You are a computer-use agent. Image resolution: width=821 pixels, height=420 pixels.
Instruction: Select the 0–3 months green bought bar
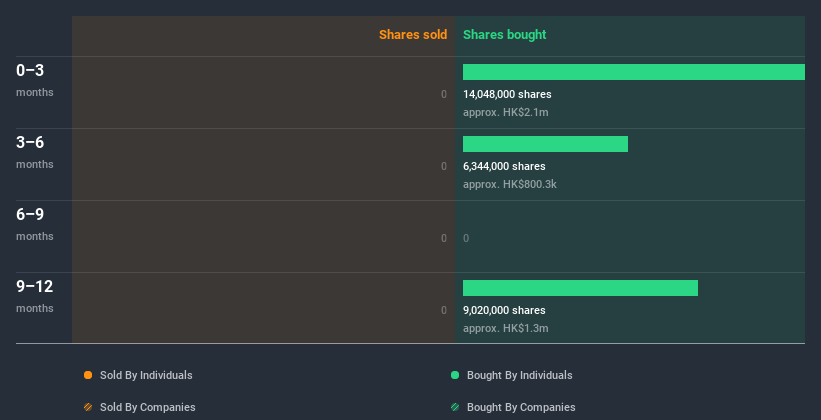click(x=634, y=72)
